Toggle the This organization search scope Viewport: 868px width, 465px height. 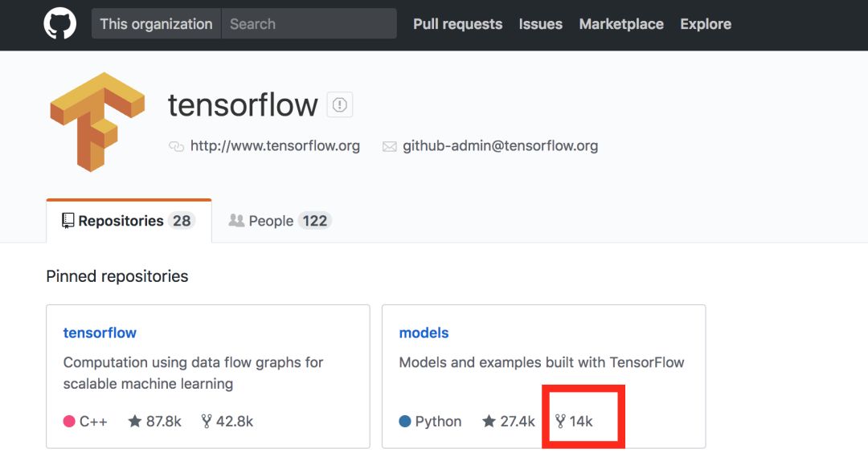pyautogui.click(x=156, y=24)
